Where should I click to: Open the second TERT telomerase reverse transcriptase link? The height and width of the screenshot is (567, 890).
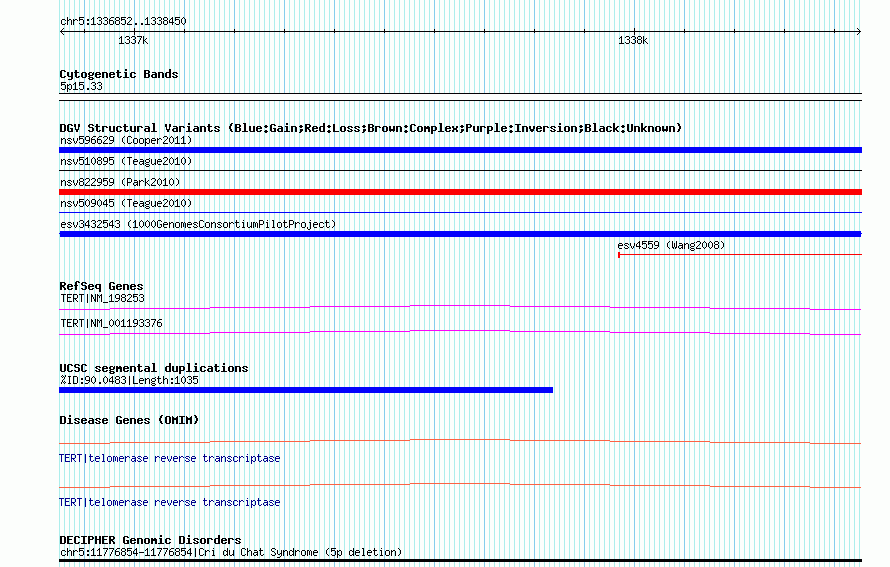(170, 502)
